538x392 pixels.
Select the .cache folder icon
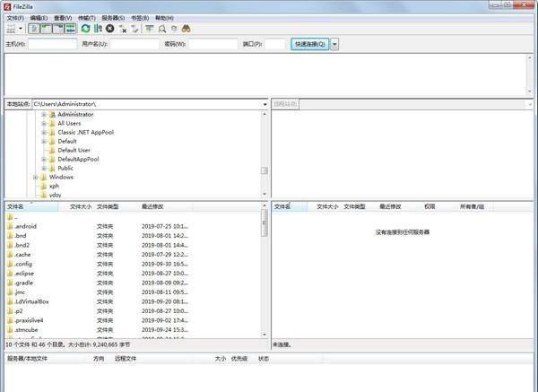pos(10,255)
